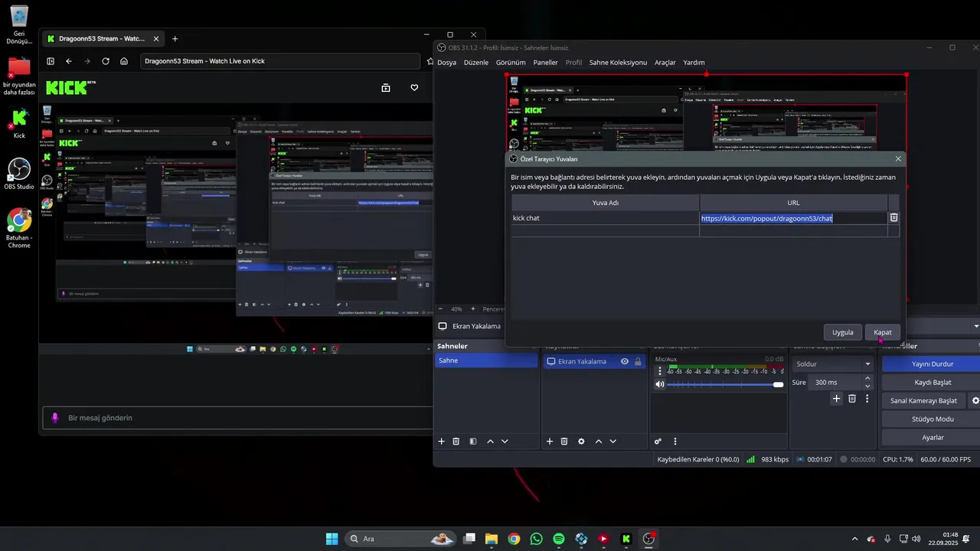This screenshot has height=551, width=980.
Task: Toggle visibility of Ekran Yakalama source
Action: (625, 361)
